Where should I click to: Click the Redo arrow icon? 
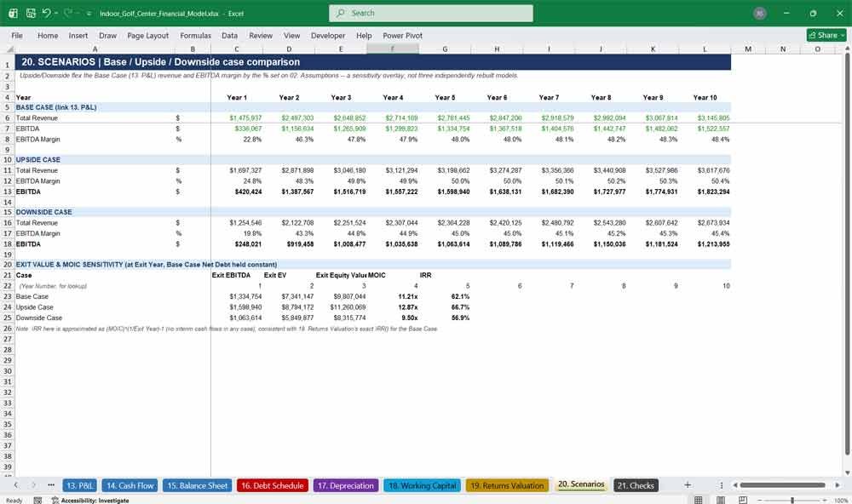(x=67, y=13)
